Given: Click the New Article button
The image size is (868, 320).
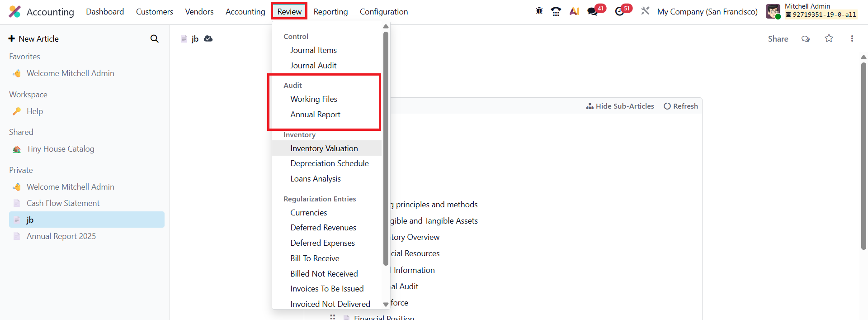Looking at the screenshot, I should pyautogui.click(x=34, y=39).
